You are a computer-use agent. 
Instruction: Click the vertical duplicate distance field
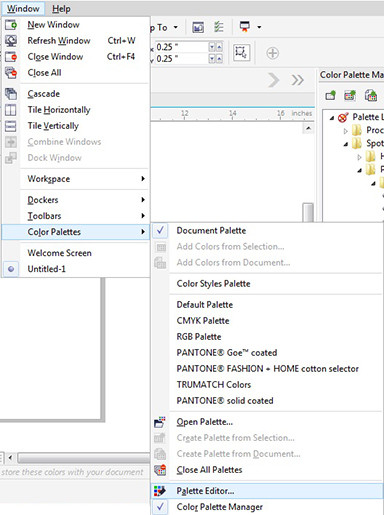pyautogui.click(x=181, y=59)
